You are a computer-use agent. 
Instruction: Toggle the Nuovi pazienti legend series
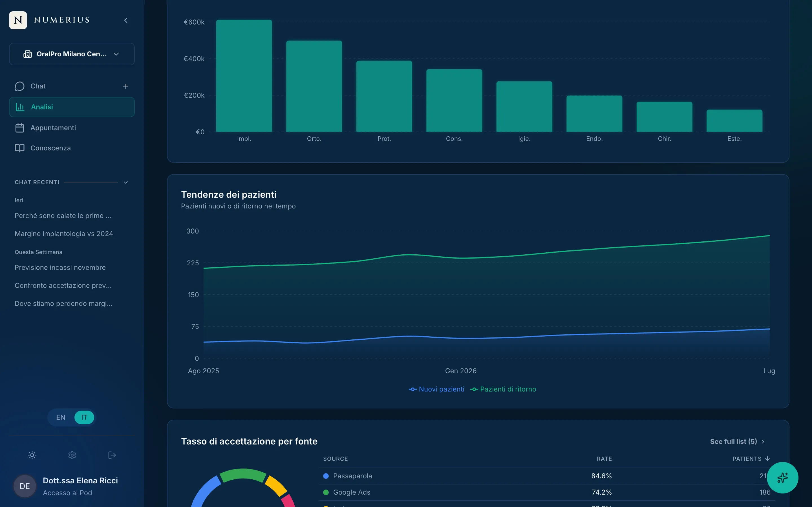click(x=436, y=389)
